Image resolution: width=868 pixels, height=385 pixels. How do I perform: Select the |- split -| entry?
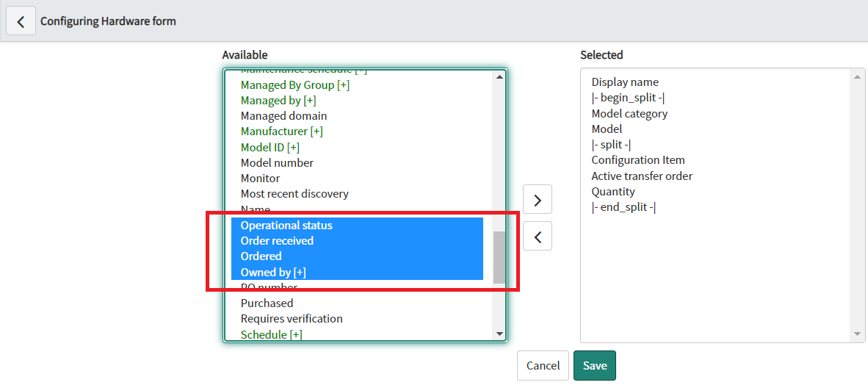(x=611, y=145)
